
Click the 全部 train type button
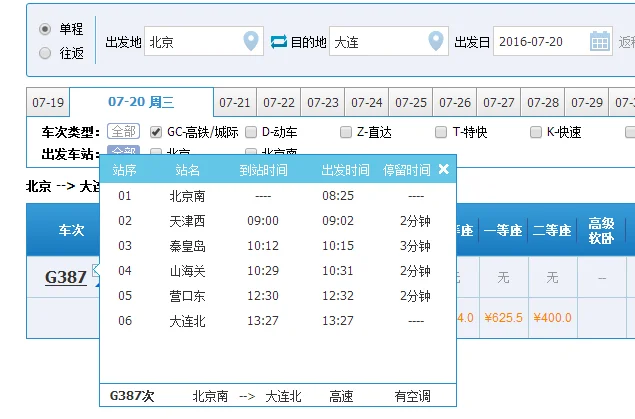124,131
